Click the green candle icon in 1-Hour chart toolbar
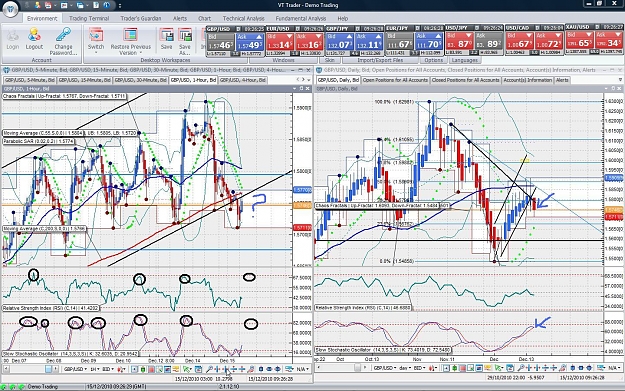625x391 pixels. coord(143,369)
